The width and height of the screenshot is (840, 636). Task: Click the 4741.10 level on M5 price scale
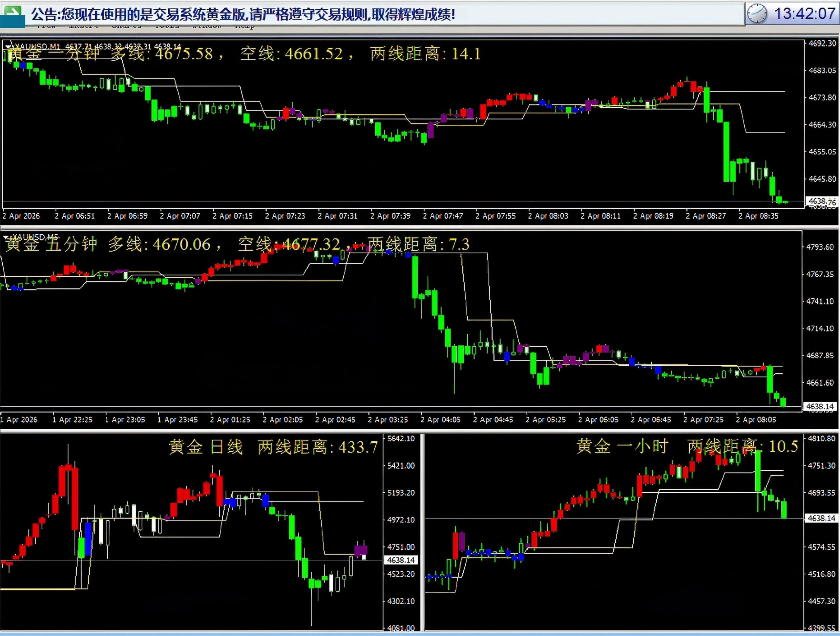tap(820, 301)
